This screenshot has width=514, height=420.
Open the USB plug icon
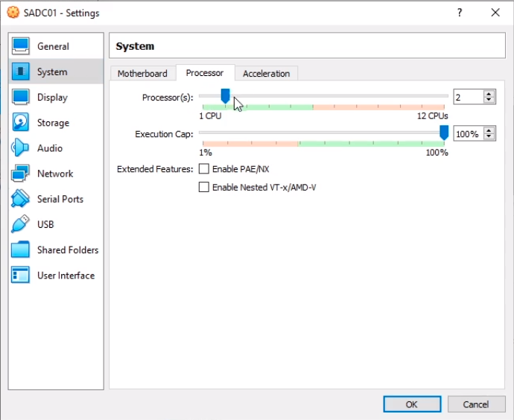20,224
